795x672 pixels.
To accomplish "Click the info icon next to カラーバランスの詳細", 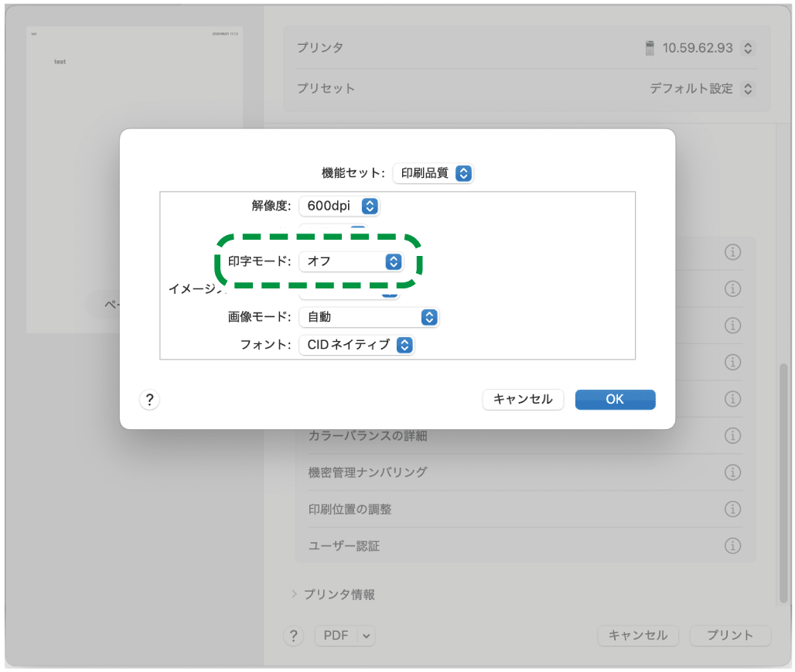I will pos(733,435).
